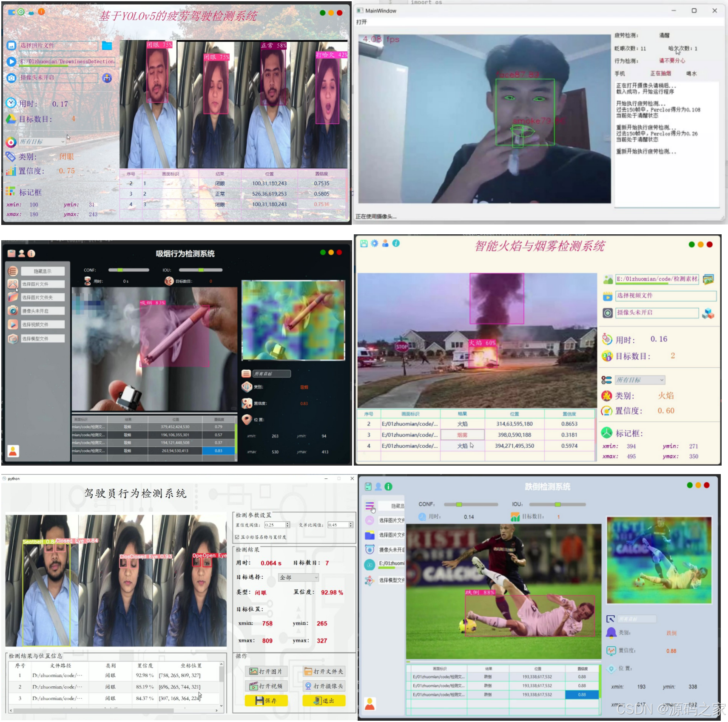Click the info icon in smoking detection header
The image size is (728, 722).
point(31,253)
